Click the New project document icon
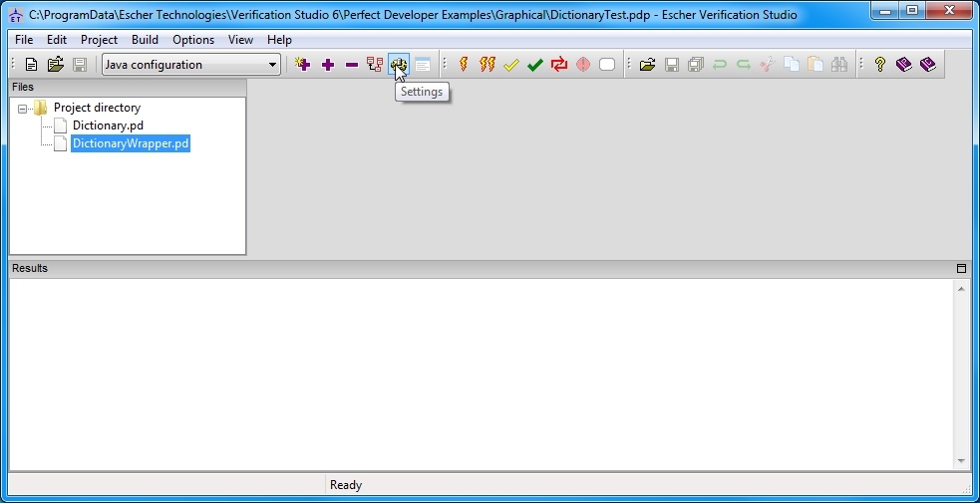Viewport: 980px width, 503px height. tap(31, 65)
